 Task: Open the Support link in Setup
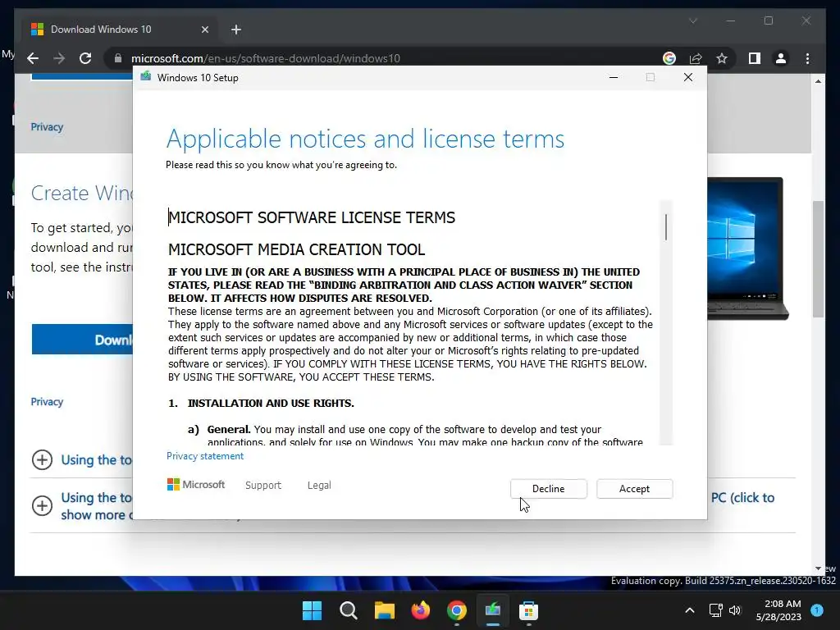pos(263,485)
